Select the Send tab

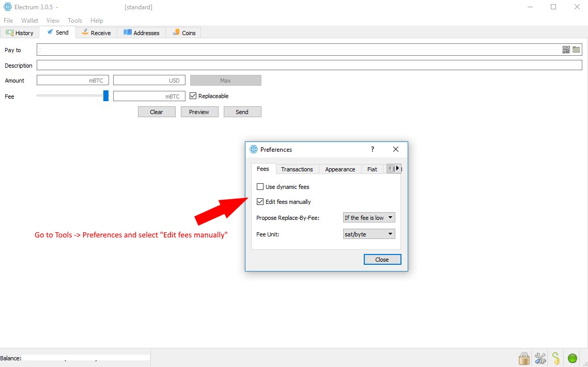(x=58, y=32)
